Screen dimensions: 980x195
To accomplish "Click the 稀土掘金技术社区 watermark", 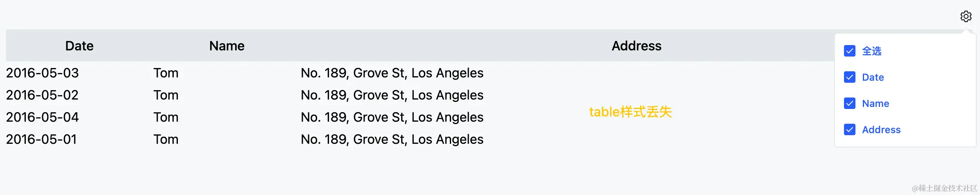I will pos(944,188).
